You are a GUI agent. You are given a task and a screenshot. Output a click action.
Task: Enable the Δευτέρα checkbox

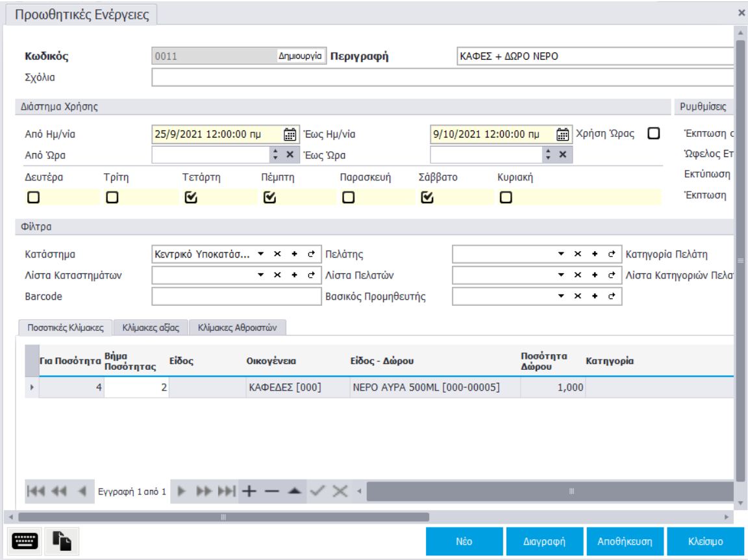(32, 198)
